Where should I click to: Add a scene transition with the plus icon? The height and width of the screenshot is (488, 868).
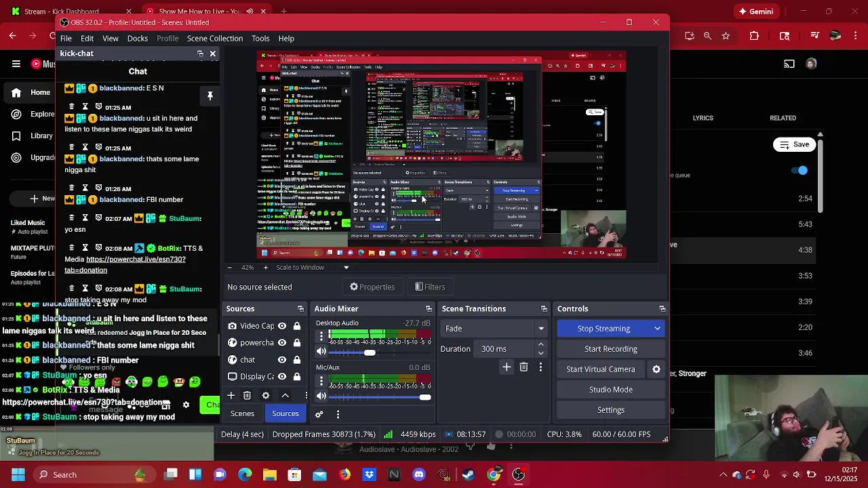pyautogui.click(x=507, y=367)
